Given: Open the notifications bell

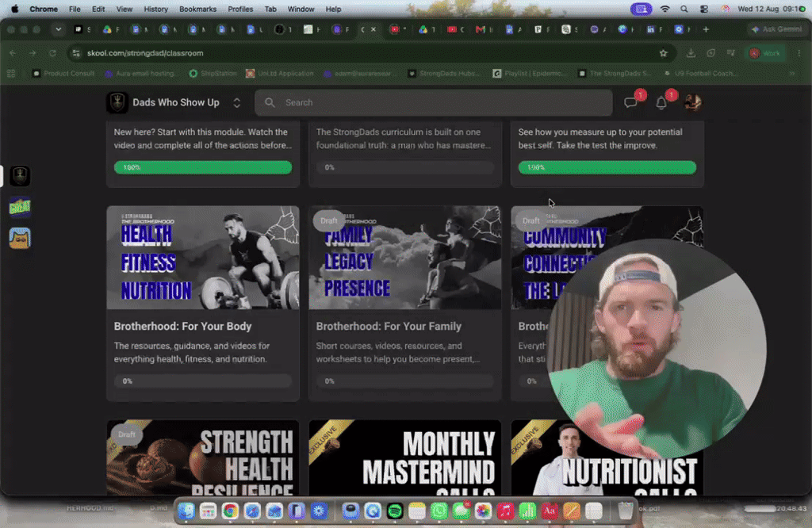Looking at the screenshot, I should point(661,102).
